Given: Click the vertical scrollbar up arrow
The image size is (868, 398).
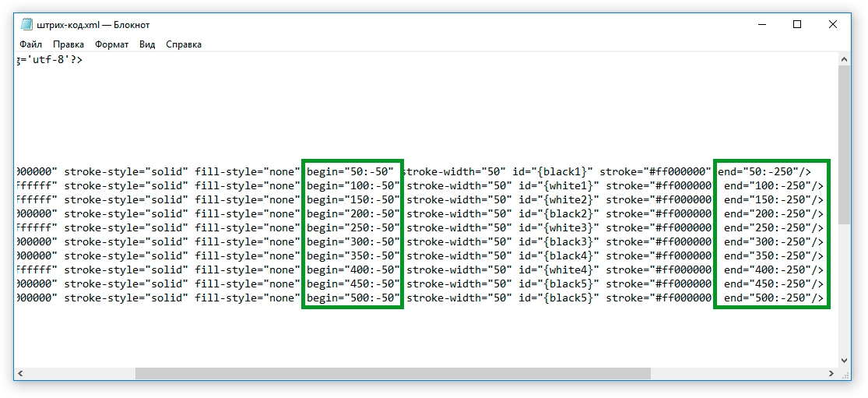Looking at the screenshot, I should [844, 59].
